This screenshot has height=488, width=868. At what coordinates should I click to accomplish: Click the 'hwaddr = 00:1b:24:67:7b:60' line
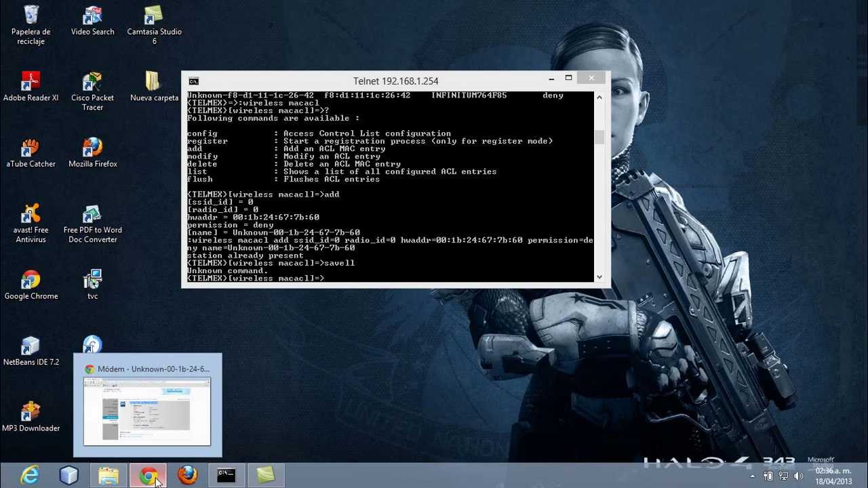pyautogui.click(x=253, y=218)
